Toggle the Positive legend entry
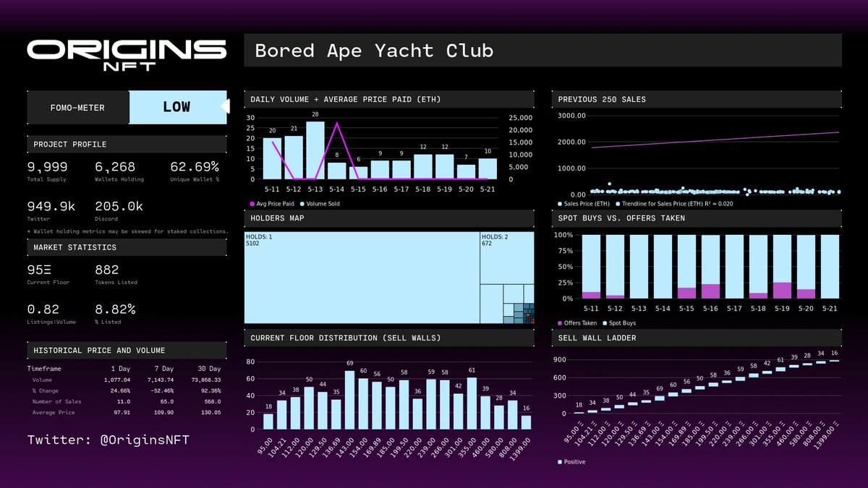Image resolution: width=868 pixels, height=488 pixels. tap(570, 461)
